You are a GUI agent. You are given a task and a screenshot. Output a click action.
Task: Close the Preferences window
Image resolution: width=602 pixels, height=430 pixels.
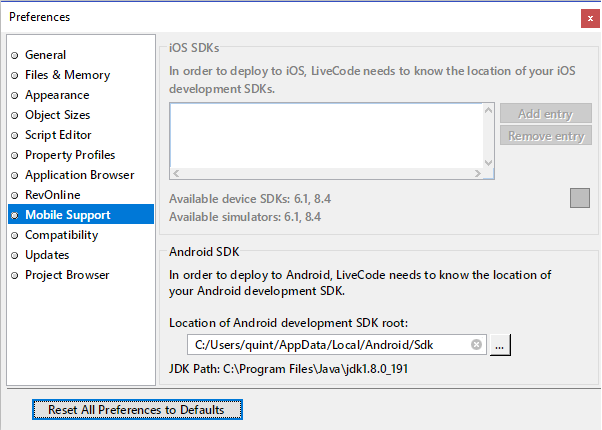[589, 17]
